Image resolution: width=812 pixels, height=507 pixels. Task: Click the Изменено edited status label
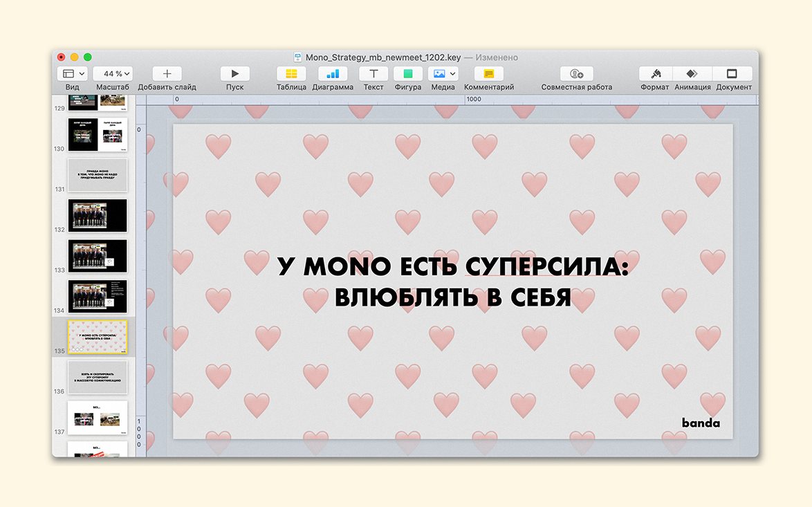(x=497, y=57)
